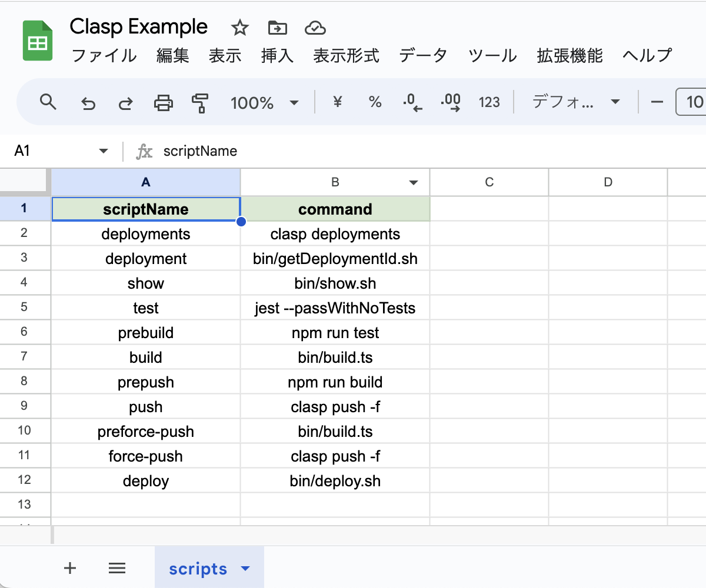This screenshot has height=588, width=706.
Task: Open the 拡張機能 menu
Action: click(x=570, y=56)
